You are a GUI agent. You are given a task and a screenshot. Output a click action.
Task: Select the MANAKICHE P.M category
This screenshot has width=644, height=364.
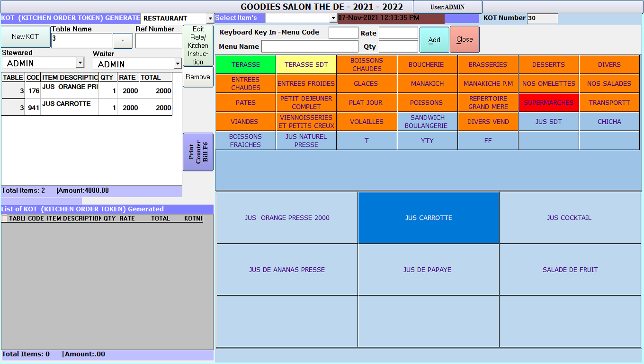(488, 83)
